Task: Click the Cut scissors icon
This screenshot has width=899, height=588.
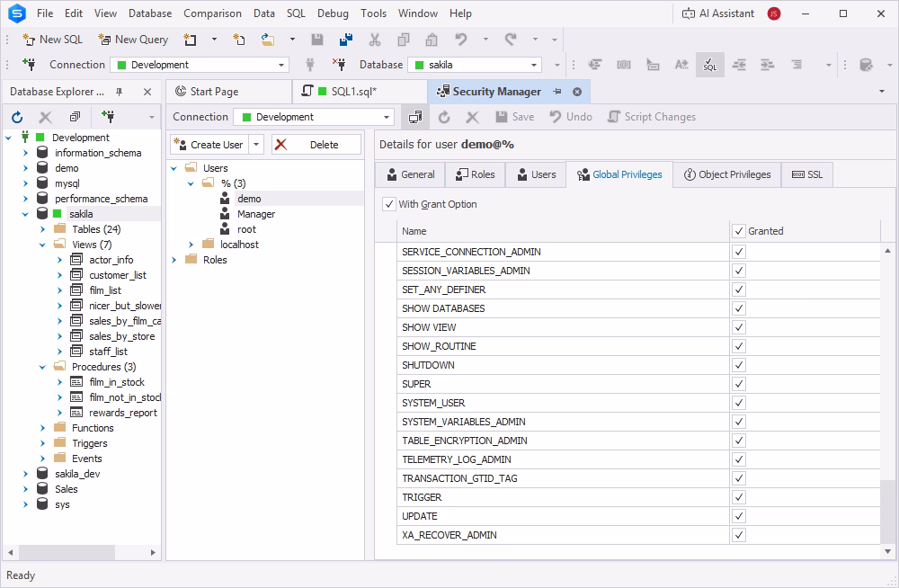Action: [375, 40]
